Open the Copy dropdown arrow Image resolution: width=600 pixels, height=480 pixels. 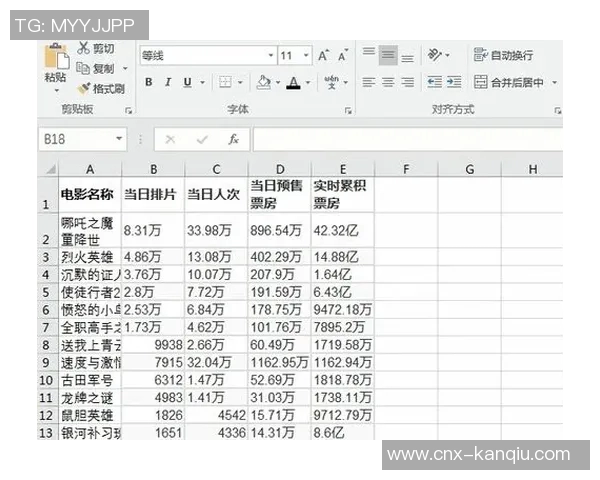(x=125, y=69)
